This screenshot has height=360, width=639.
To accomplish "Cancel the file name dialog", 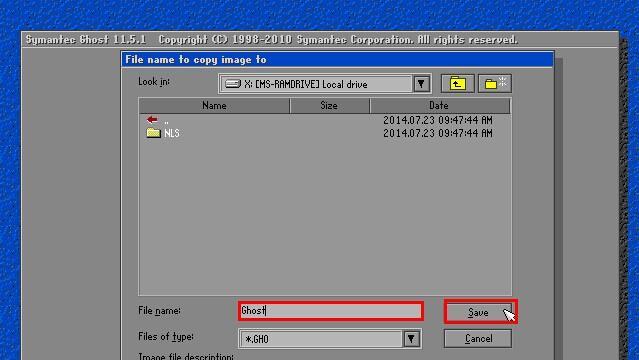I will 478,339.
